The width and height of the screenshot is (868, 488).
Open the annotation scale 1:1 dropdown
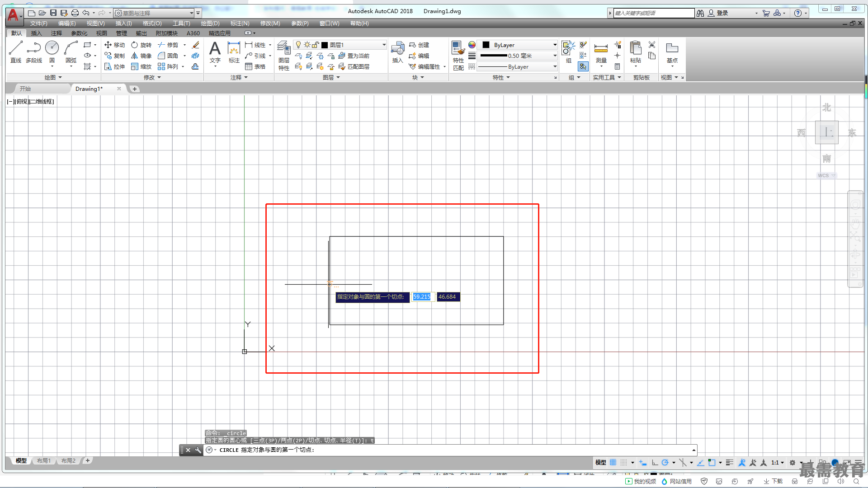(x=777, y=462)
